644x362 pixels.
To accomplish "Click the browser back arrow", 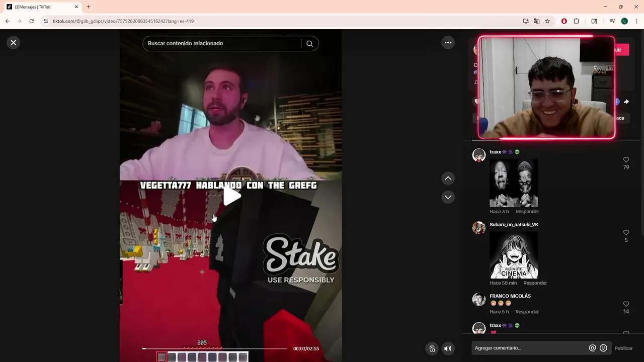I will click(x=7, y=21).
